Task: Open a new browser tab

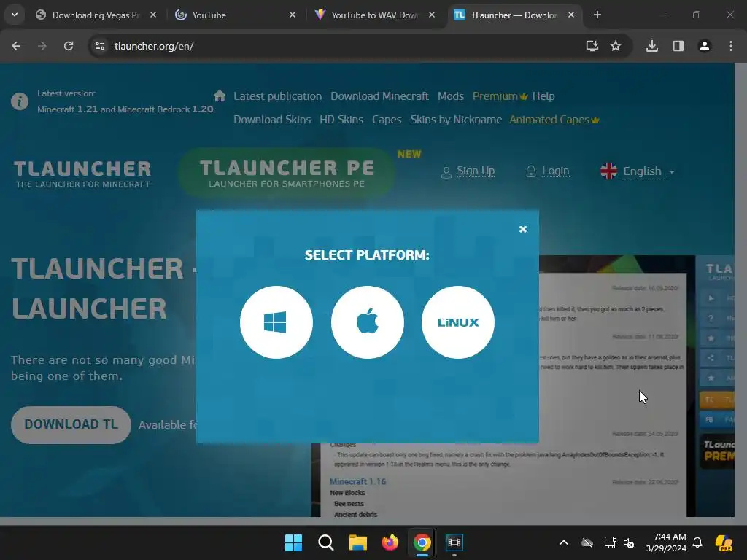Action: tap(597, 15)
